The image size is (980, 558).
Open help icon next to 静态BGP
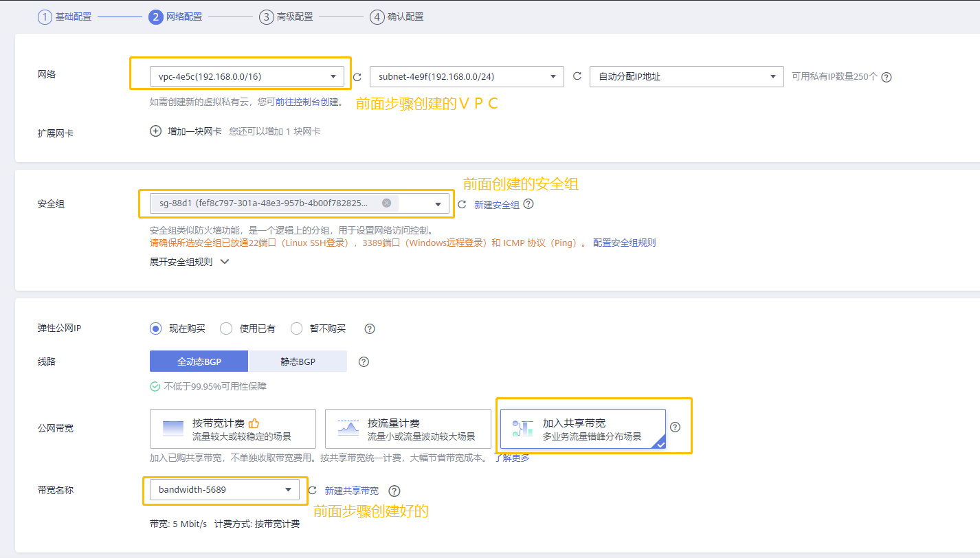tap(364, 361)
